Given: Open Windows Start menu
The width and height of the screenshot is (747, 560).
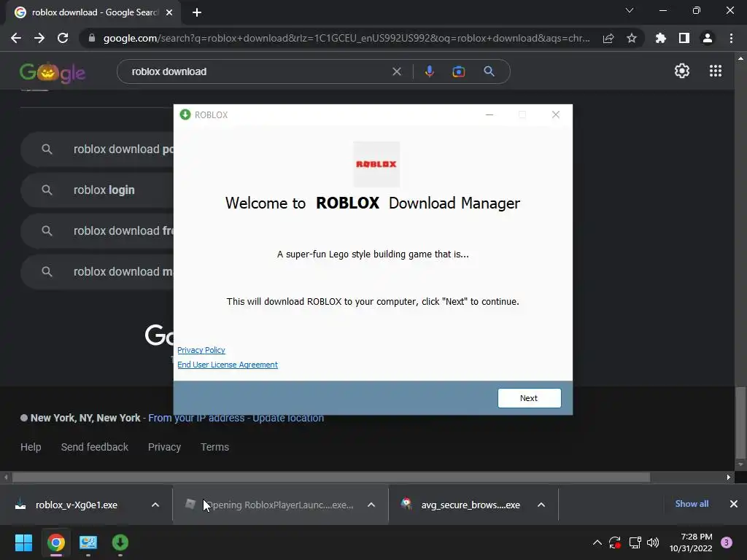Looking at the screenshot, I should (x=23, y=542).
